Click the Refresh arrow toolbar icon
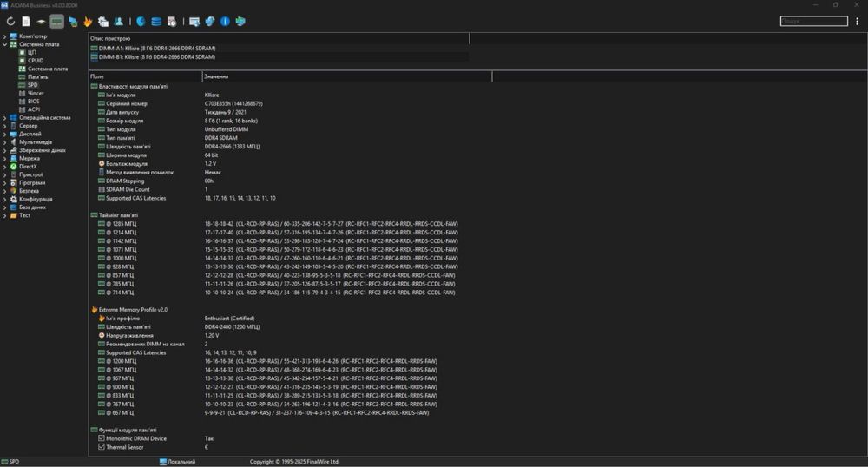 (10, 22)
